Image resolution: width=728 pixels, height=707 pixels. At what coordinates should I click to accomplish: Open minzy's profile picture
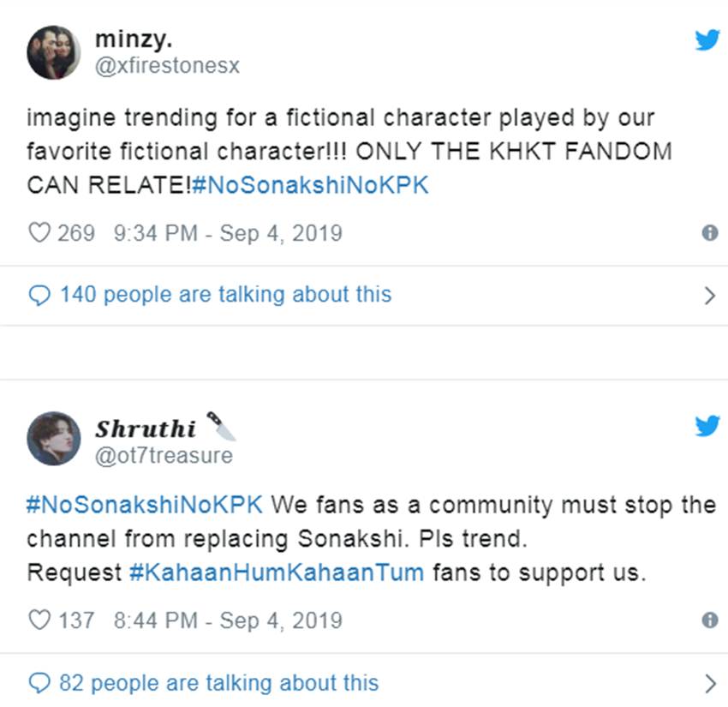pyautogui.click(x=53, y=52)
